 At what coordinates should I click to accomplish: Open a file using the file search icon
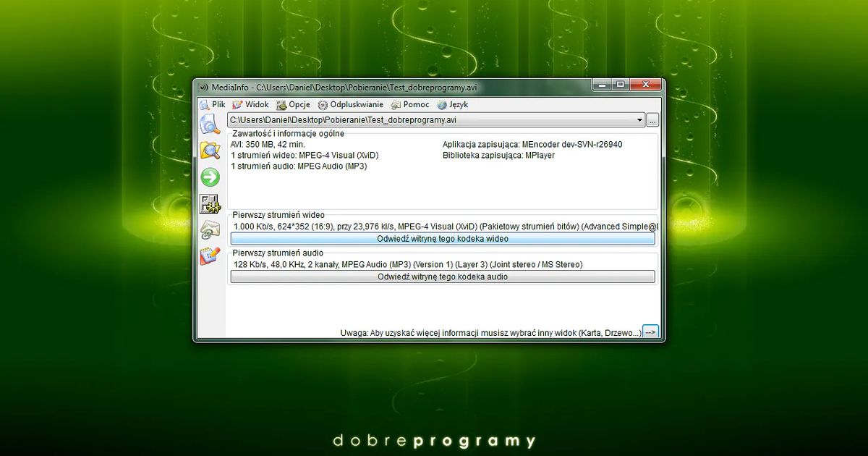point(209,124)
